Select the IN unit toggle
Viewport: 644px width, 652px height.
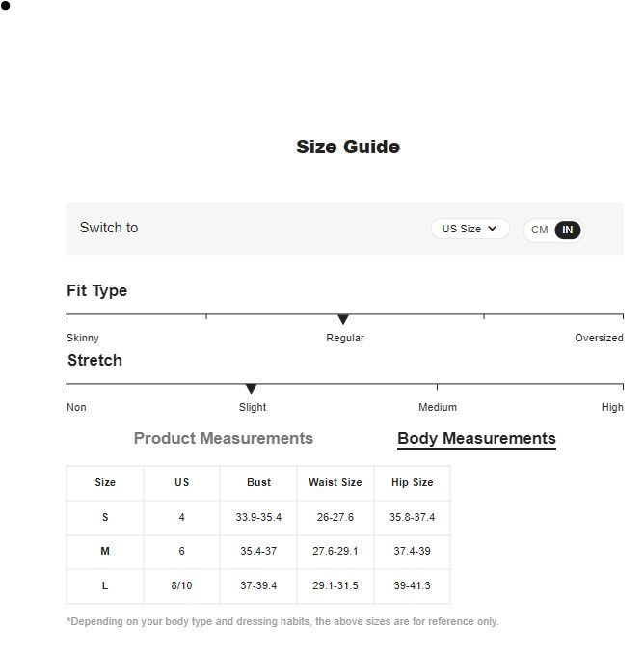pyautogui.click(x=568, y=230)
